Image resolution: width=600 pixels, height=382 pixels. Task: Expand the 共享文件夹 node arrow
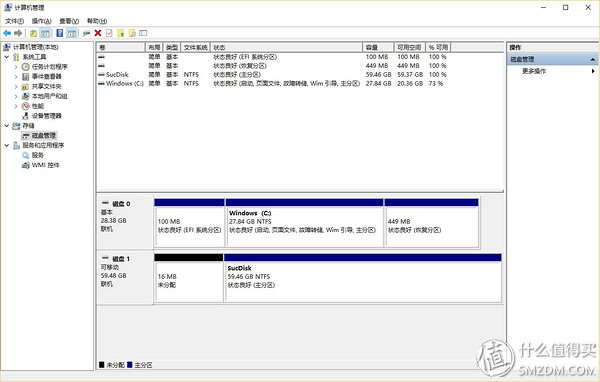point(16,87)
